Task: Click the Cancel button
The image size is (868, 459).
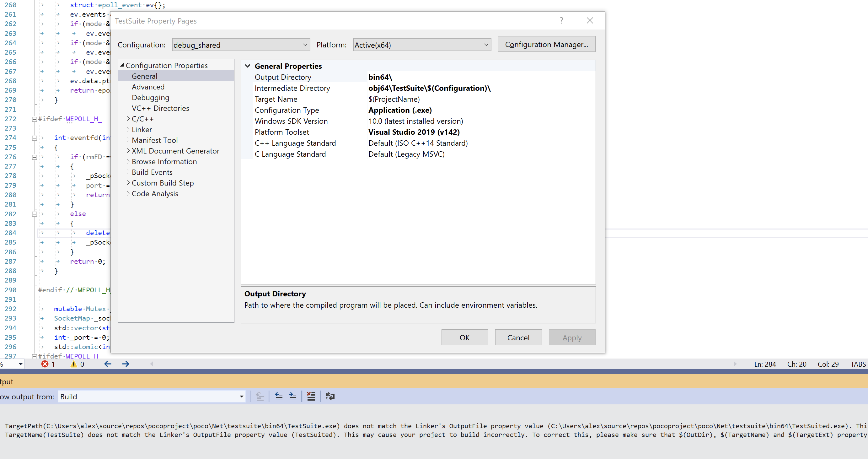Action: click(518, 337)
